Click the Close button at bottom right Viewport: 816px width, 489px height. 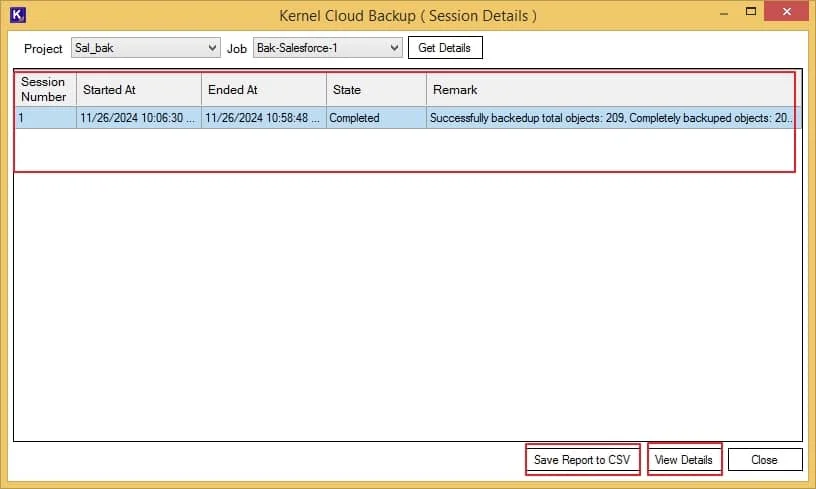tap(764, 460)
